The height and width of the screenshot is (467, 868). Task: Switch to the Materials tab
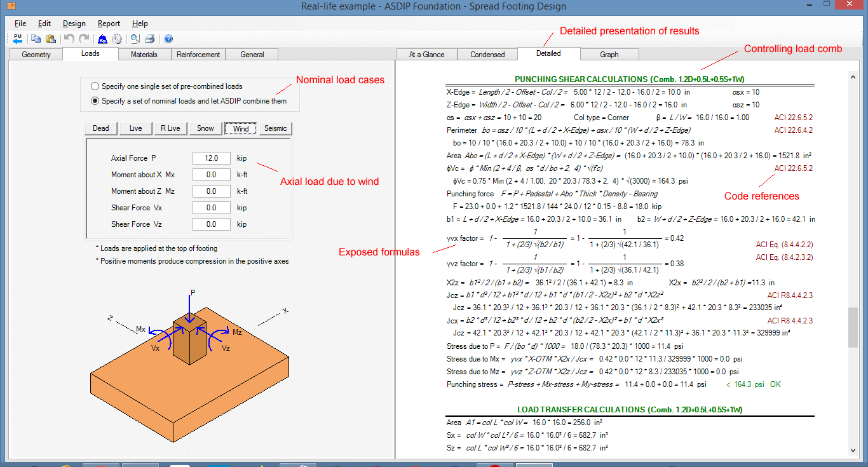click(144, 55)
